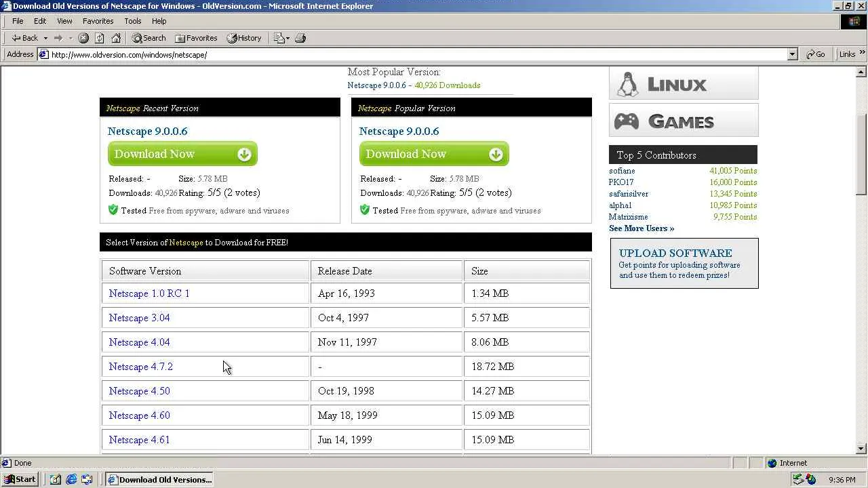This screenshot has height=488, width=868.
Task: Click the Tested shield in Popular Version panel
Action: pos(365,210)
